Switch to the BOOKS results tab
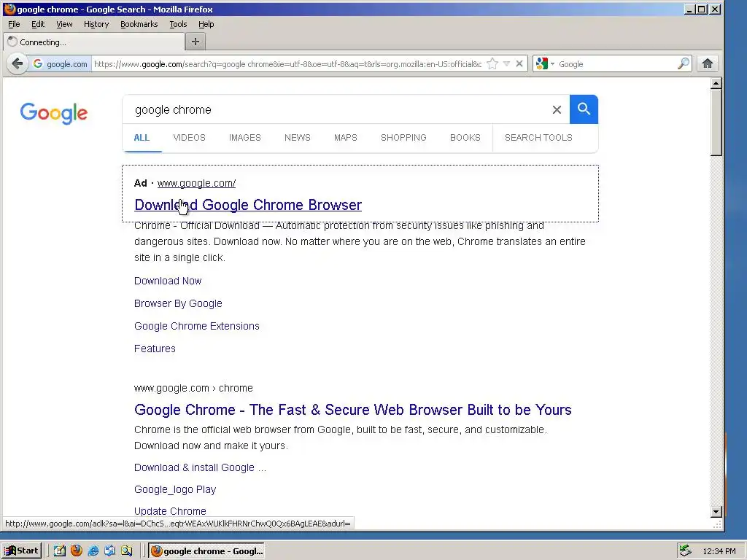747x560 pixels. (x=465, y=138)
